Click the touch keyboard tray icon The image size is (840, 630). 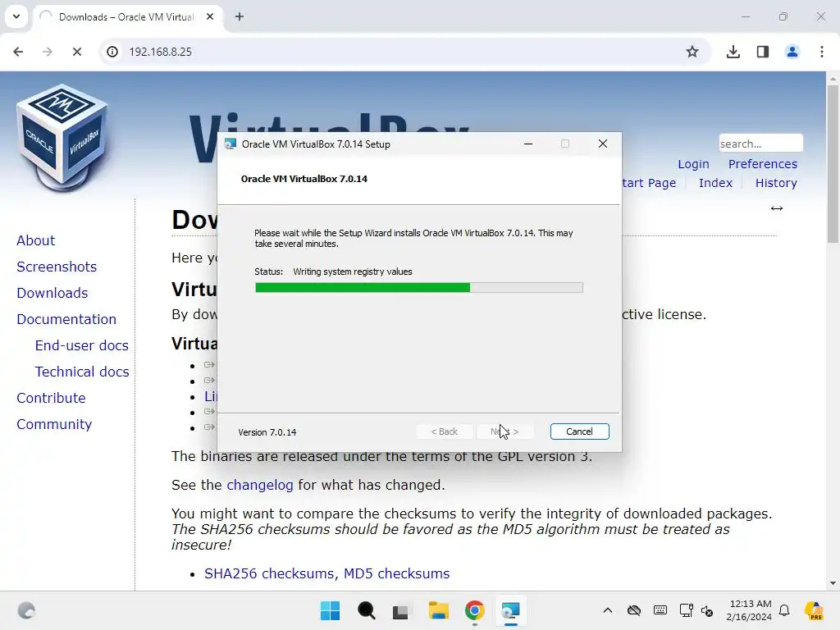click(x=660, y=610)
